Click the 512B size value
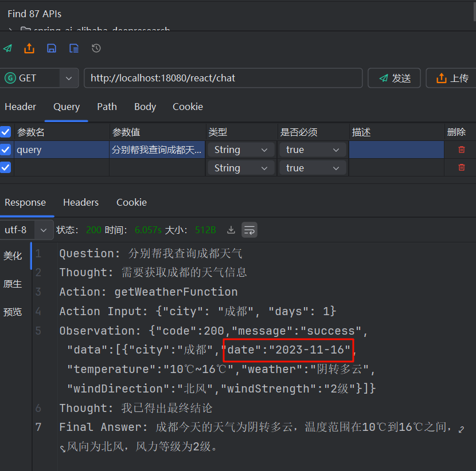The height and width of the screenshot is (471, 476). pos(205,230)
